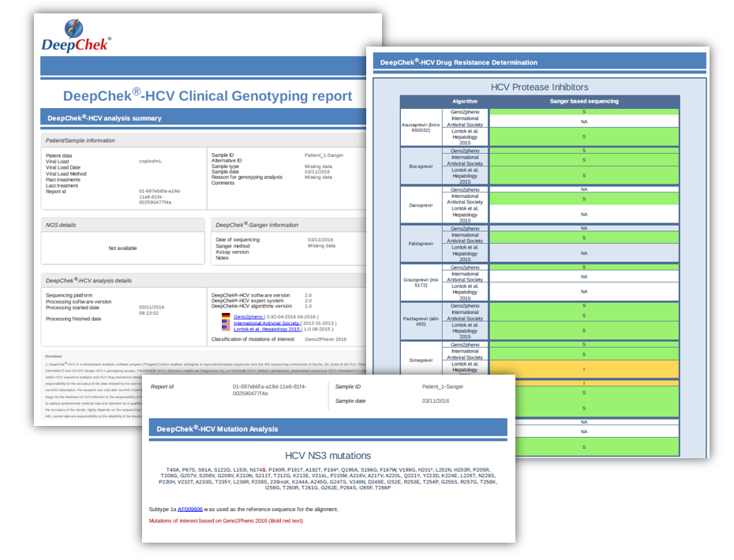
Task: Click the flag beside International Antiviral Society link
Action: [226, 323]
